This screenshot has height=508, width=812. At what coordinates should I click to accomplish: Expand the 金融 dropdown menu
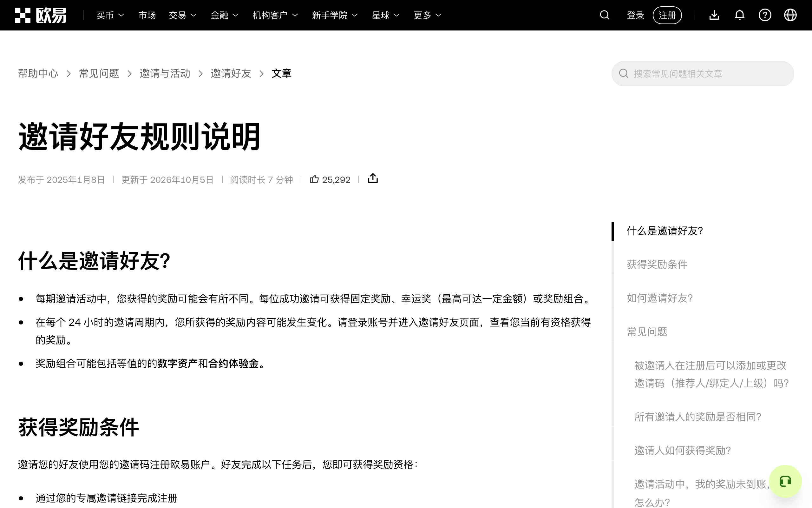point(225,15)
